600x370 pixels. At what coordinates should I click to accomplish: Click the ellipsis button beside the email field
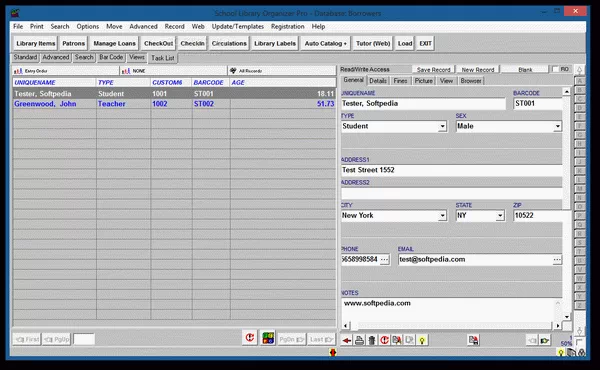pyautogui.click(x=557, y=259)
